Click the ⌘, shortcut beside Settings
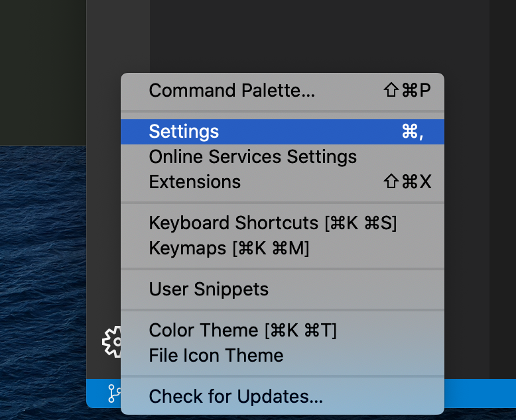 tap(412, 132)
